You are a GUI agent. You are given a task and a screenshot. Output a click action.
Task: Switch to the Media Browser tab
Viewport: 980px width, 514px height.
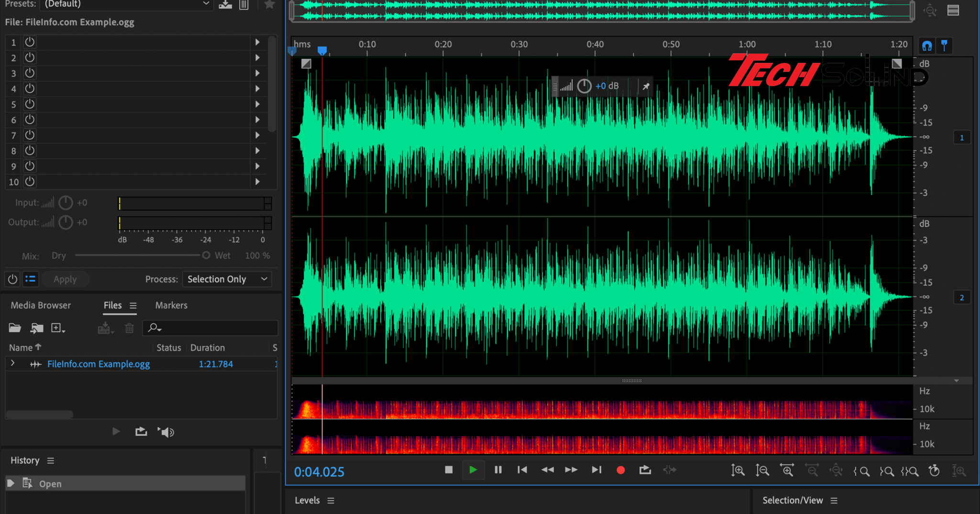tap(41, 305)
